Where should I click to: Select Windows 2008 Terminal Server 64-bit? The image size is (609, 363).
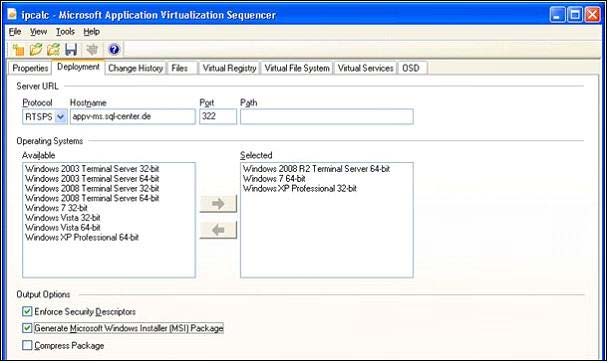[x=92, y=198]
